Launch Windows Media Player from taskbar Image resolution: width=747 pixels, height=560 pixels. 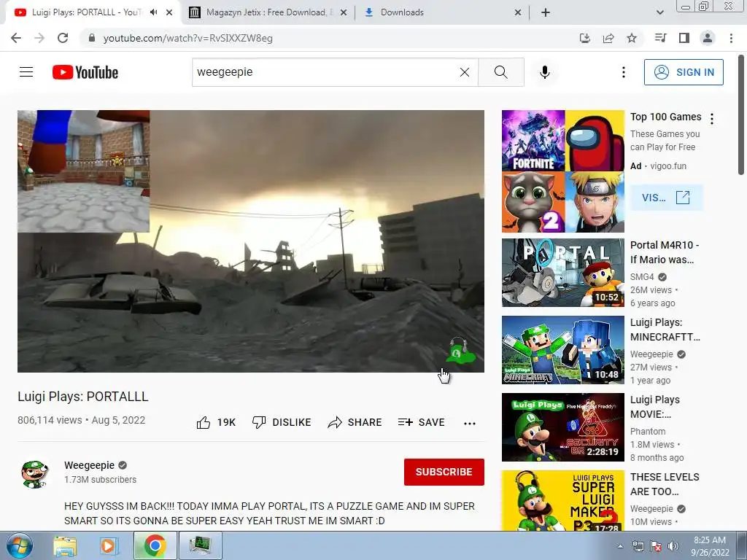pyautogui.click(x=109, y=545)
